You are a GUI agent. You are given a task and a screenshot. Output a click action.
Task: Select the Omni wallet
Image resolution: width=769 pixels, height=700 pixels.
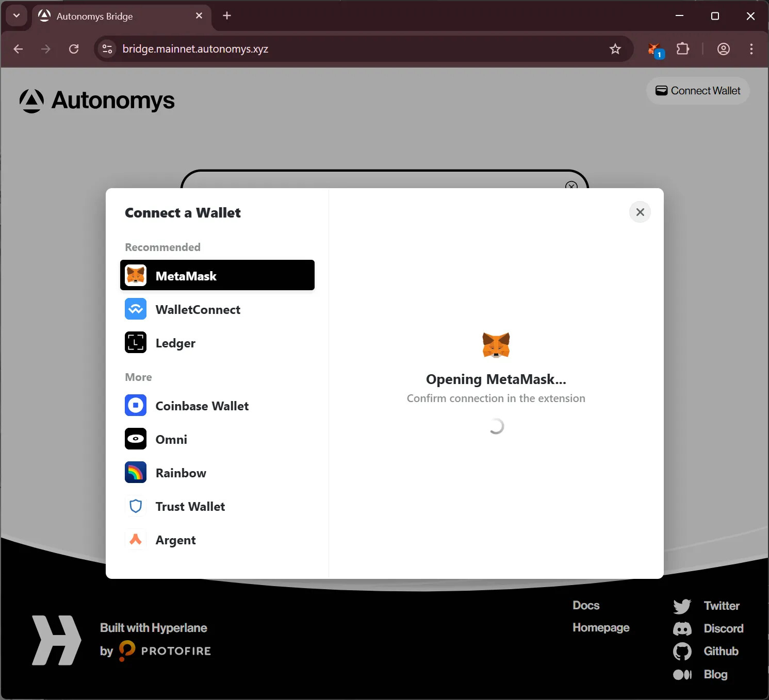coord(217,439)
